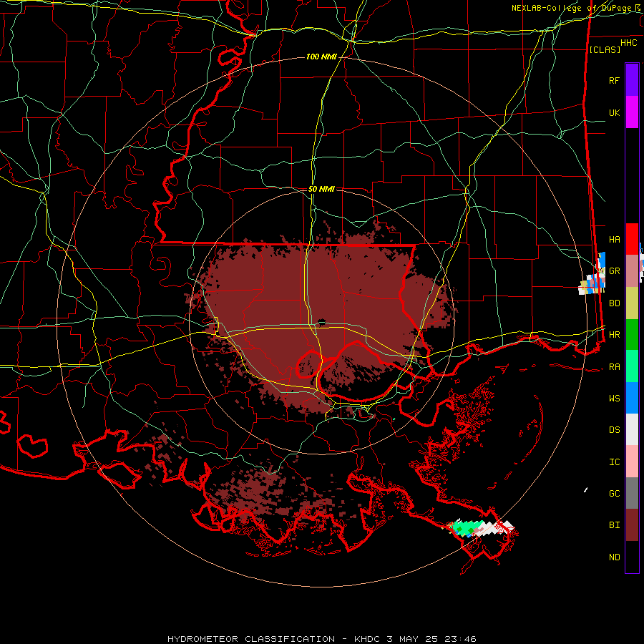This screenshot has width=644, height=644.
Task: Click the 50 NMI range ring label
Action: (x=321, y=189)
